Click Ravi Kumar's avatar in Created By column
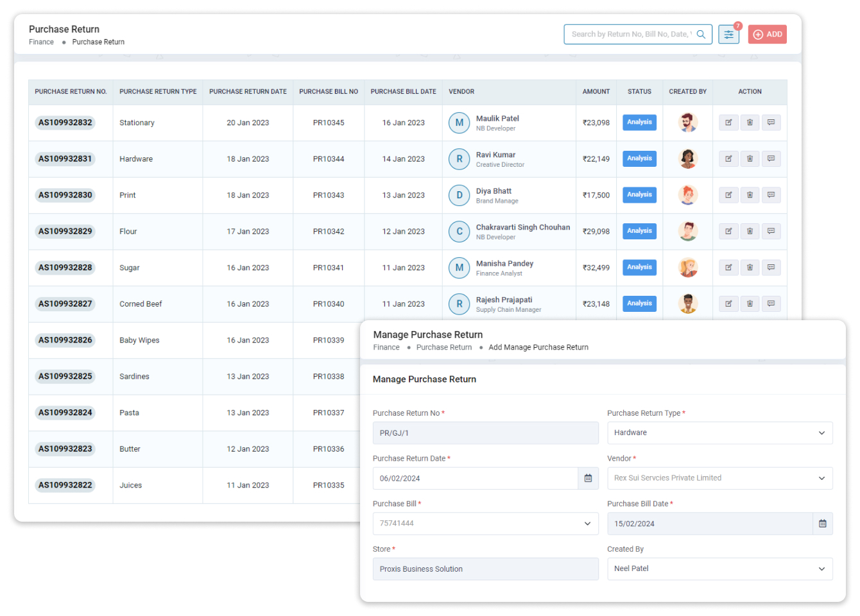Image resolution: width=860 pixels, height=616 pixels. 687,158
